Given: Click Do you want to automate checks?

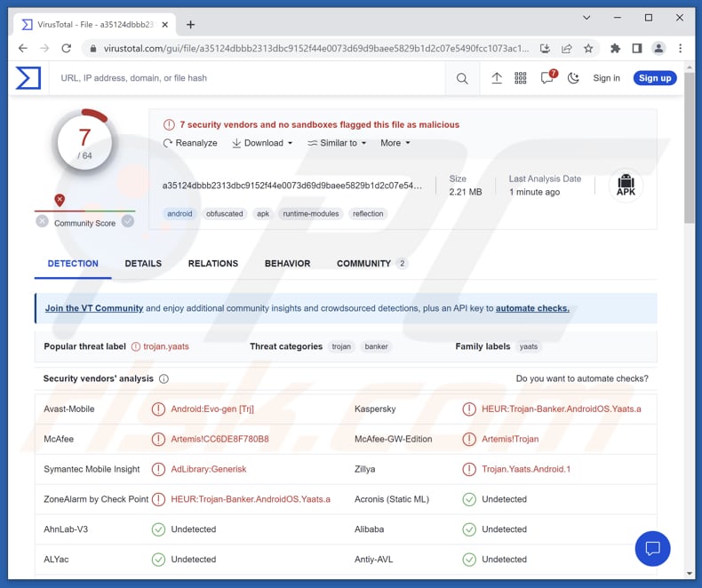Looking at the screenshot, I should [582, 378].
